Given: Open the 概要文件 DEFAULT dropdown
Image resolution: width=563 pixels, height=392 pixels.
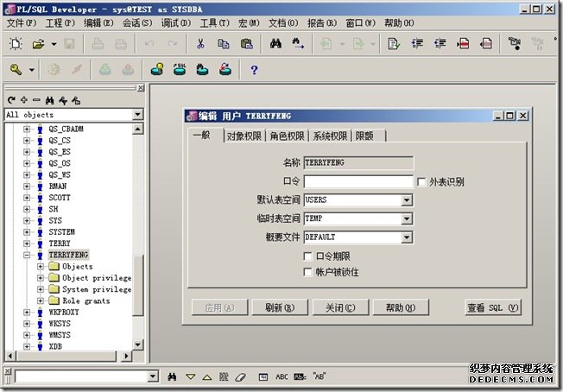Looking at the screenshot, I should (407, 237).
